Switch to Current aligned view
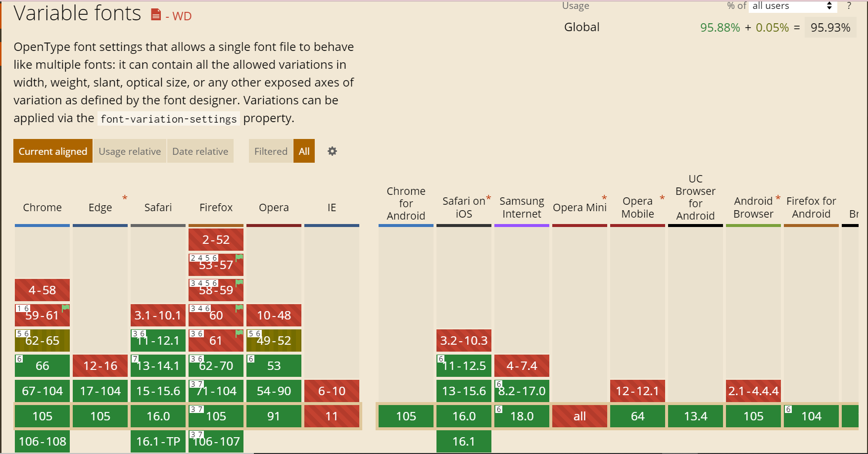This screenshot has width=868, height=454. coord(53,151)
